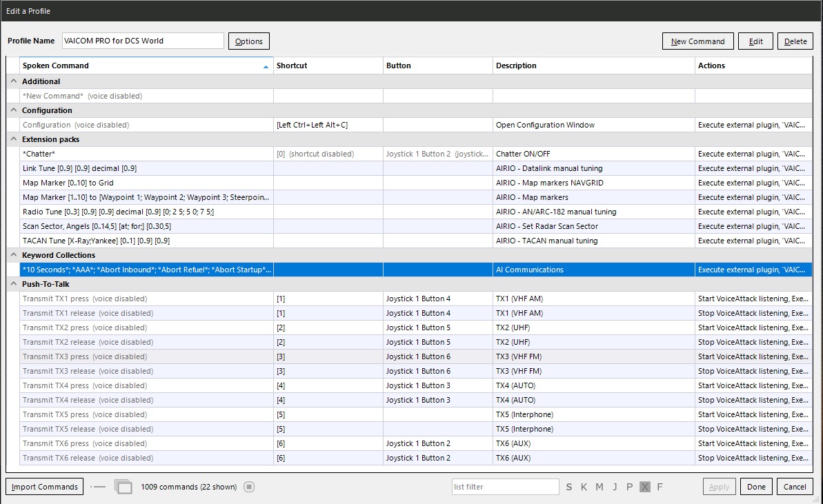Sort by Spoken Command column header
The image size is (823, 504).
(146, 65)
